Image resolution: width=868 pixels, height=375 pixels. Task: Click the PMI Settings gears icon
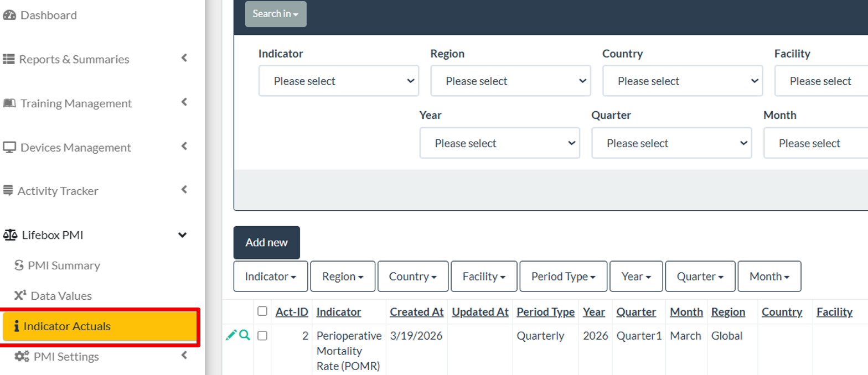point(22,357)
